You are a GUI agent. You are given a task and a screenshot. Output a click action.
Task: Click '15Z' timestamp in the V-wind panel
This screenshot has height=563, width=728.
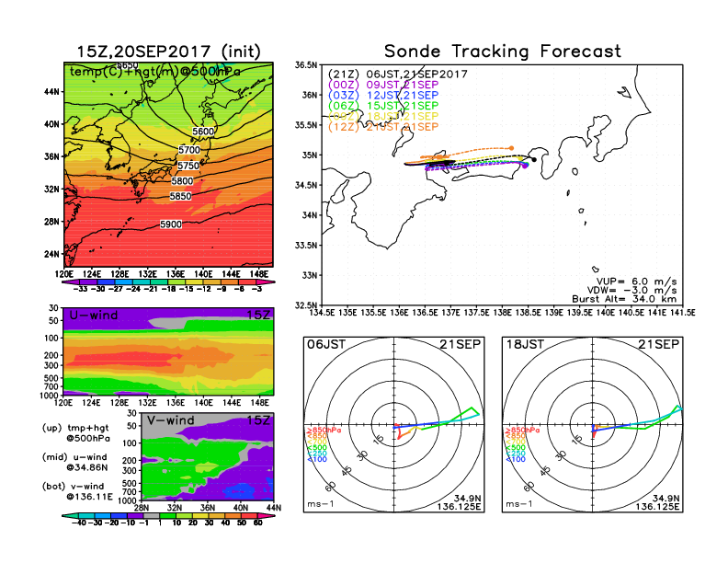[x=257, y=419]
